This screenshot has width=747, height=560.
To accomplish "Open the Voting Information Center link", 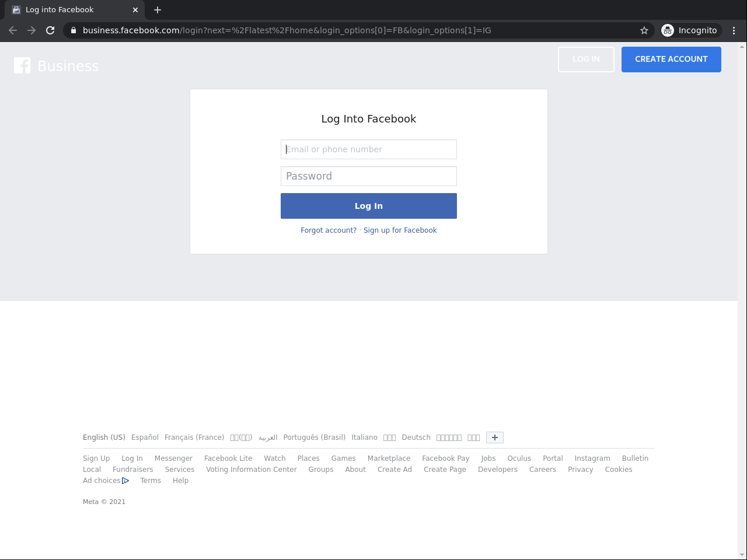I will (252, 470).
